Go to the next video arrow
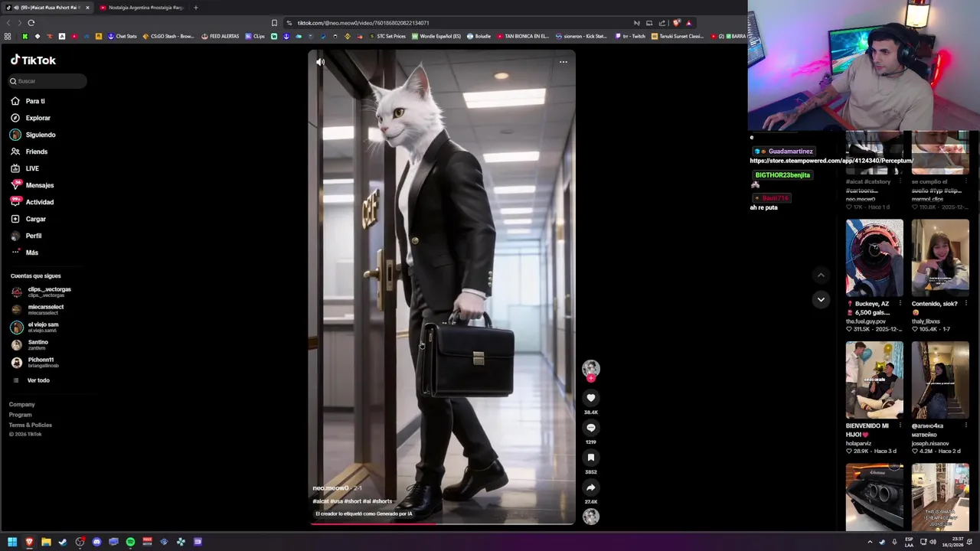Viewport: 980px width, 551px height. point(821,299)
